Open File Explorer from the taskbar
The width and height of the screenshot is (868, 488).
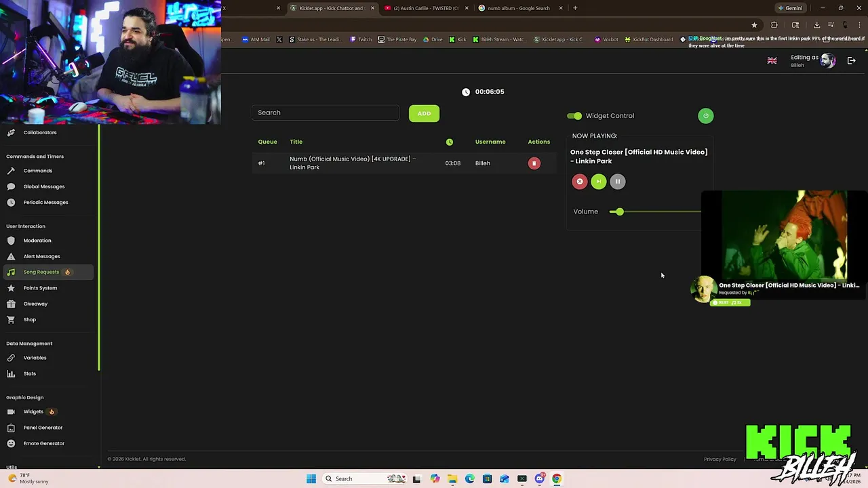pos(452,479)
